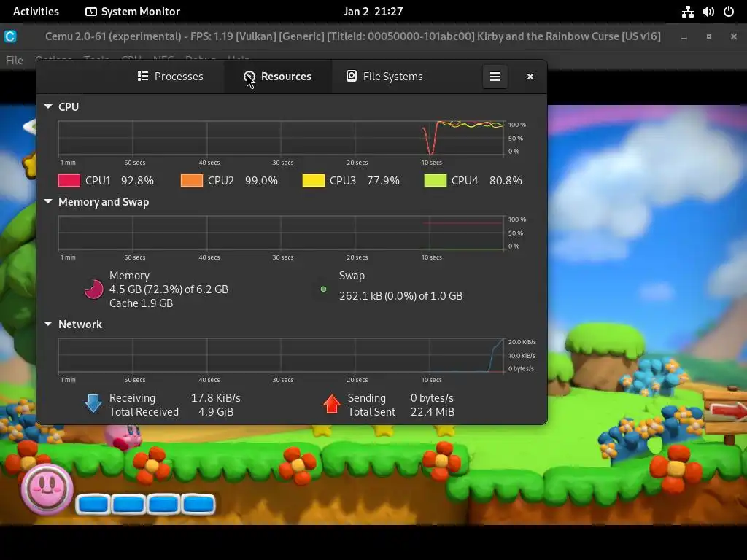Click the Sending rate value 0 bytes/s
The image size is (747, 560).
432,397
